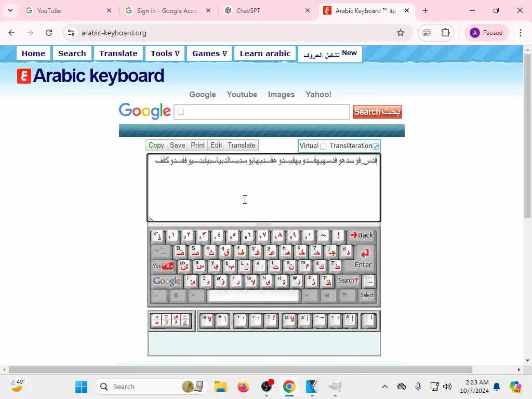Click the exclamation mark key
Screen dimensions: 532x399
[x=338, y=235]
